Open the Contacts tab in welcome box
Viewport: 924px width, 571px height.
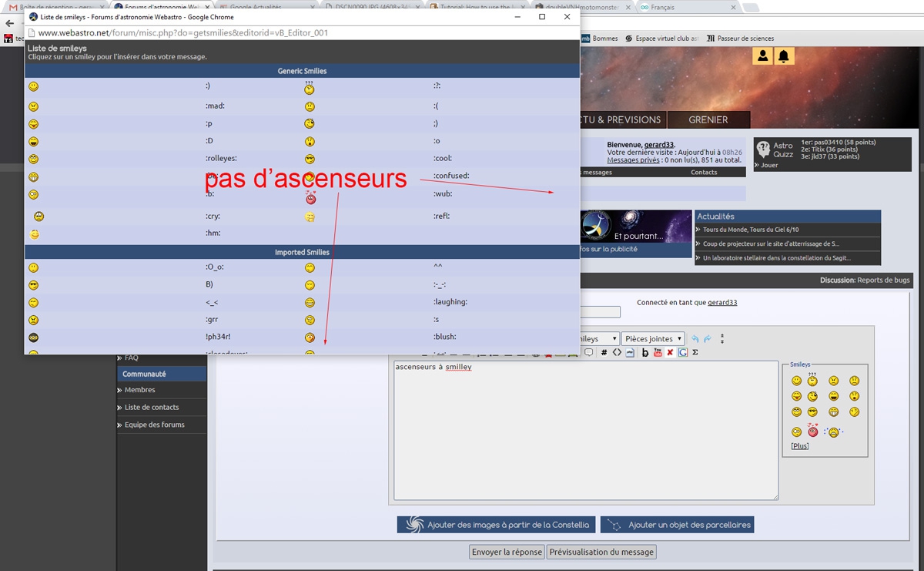[x=704, y=173]
